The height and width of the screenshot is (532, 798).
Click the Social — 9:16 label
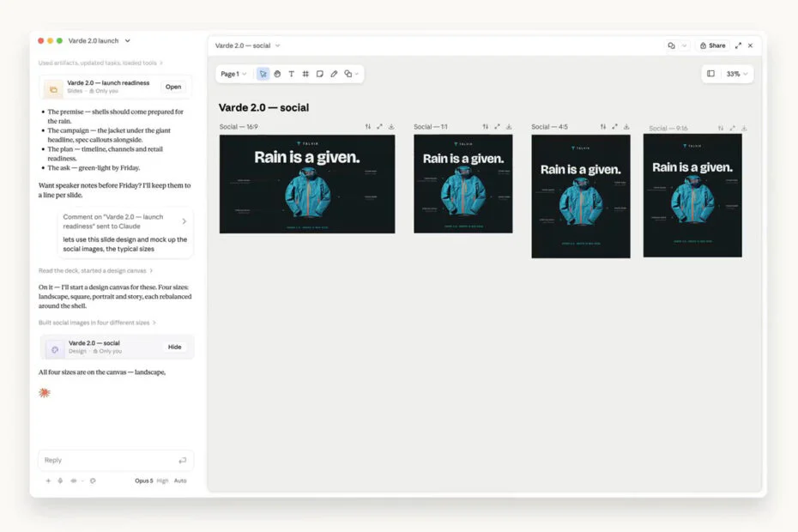668,128
